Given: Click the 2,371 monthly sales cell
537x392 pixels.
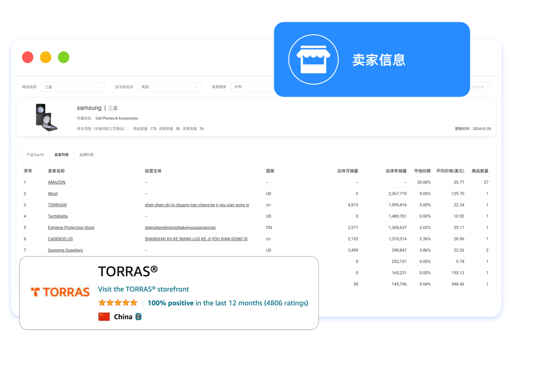Looking at the screenshot, I should (x=353, y=228).
